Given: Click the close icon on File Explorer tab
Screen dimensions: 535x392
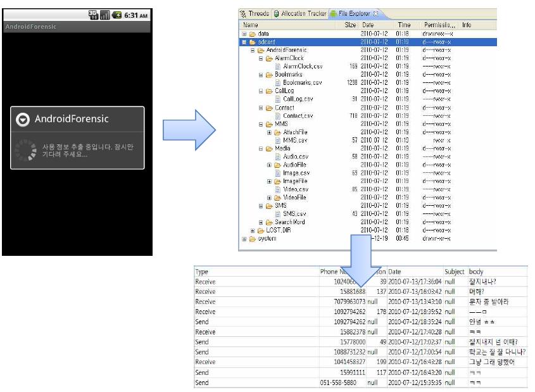Looking at the screenshot, I should [375, 13].
